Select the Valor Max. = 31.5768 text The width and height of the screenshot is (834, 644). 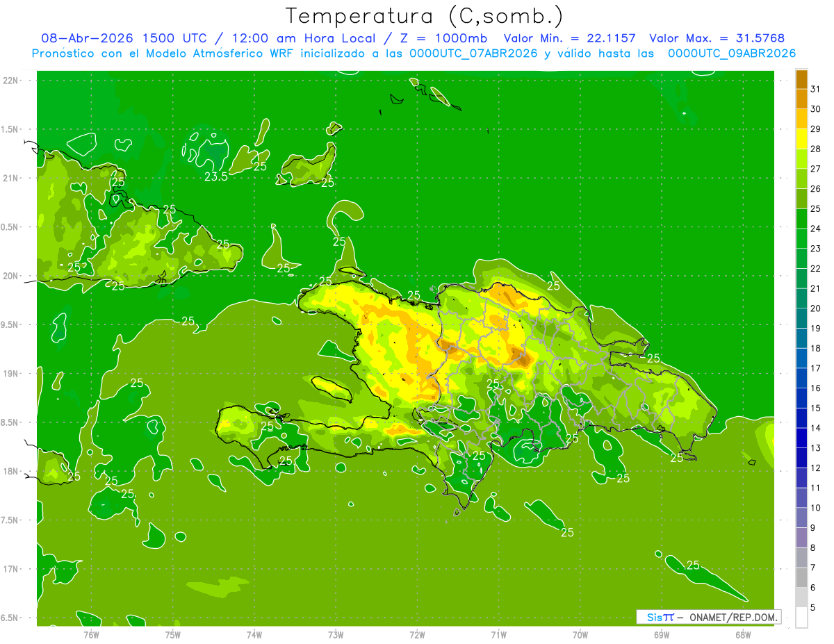717,39
